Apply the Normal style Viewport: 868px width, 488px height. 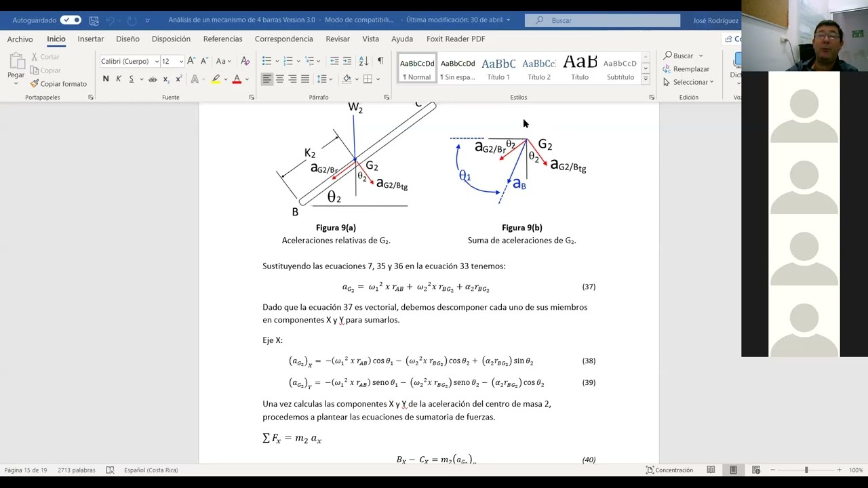pos(417,69)
